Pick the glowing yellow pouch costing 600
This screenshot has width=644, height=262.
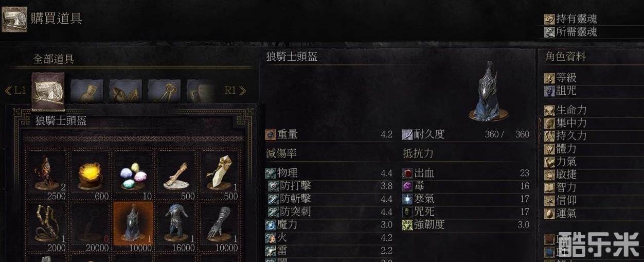point(90,176)
